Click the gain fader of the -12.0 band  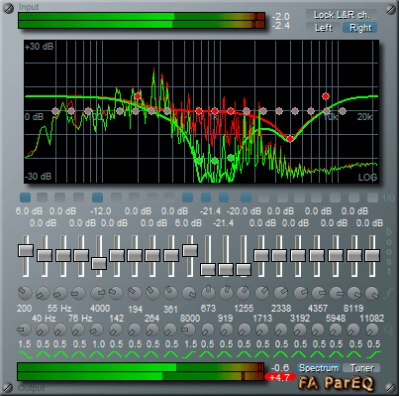99,263
